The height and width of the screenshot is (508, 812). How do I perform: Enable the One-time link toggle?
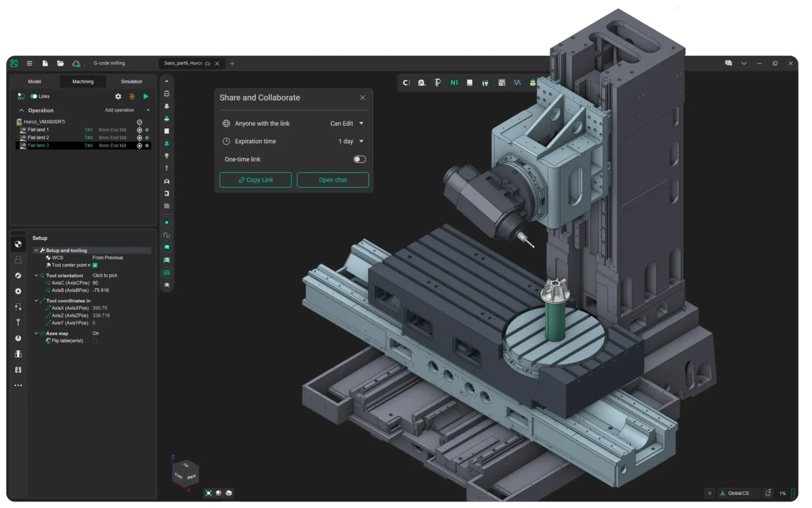tap(360, 159)
